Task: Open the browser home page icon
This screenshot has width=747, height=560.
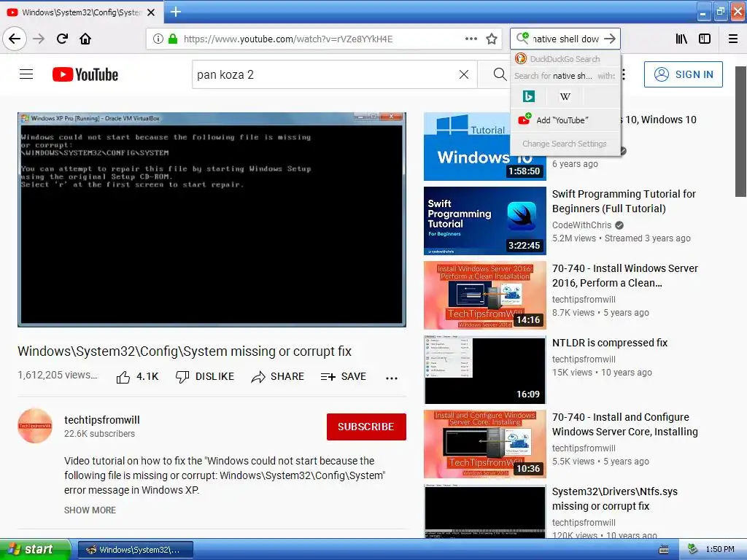Action: 85,39
